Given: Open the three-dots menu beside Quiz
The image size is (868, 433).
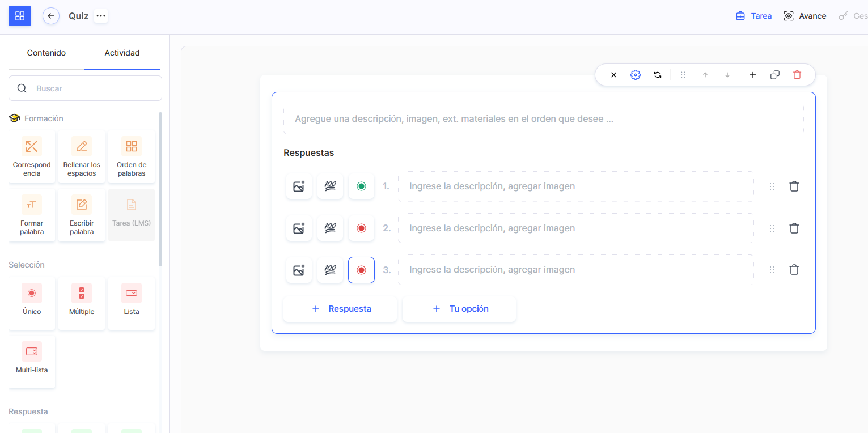Looking at the screenshot, I should tap(101, 16).
